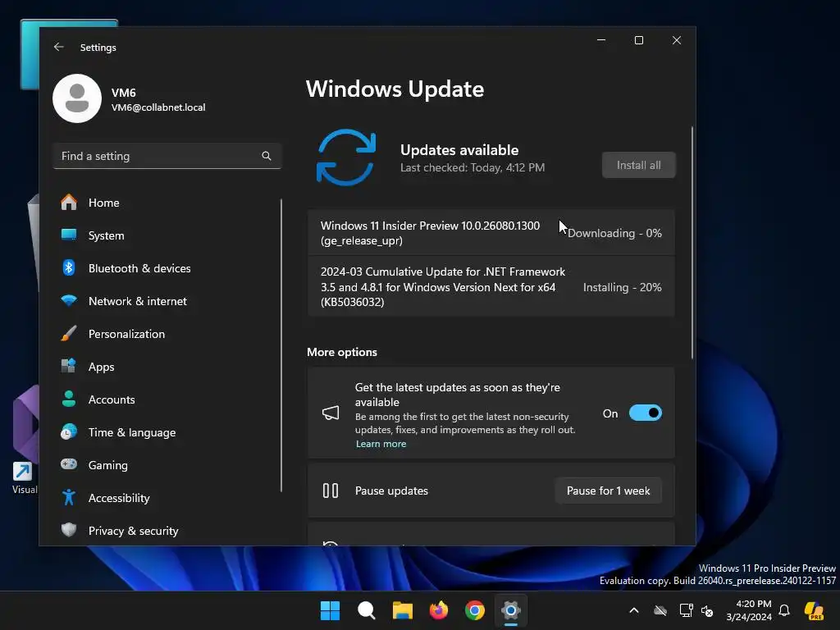Click the muted volume tray icon
The image size is (840, 630).
(x=707, y=610)
